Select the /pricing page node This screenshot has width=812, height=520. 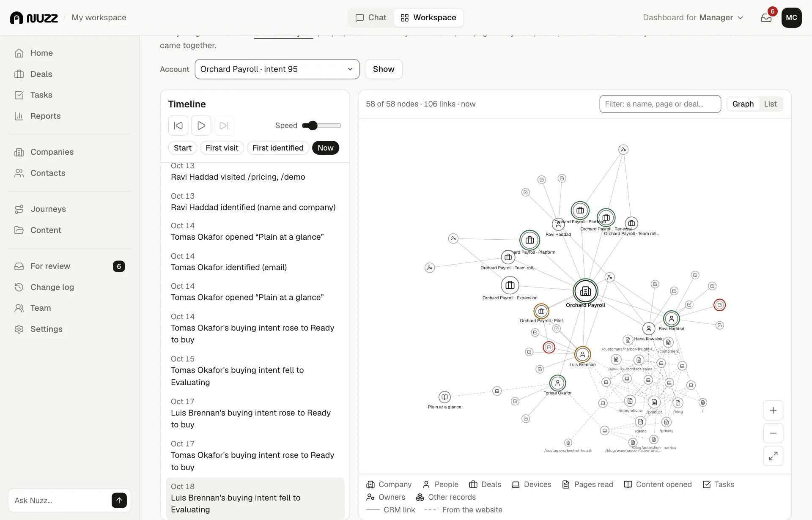pos(667,422)
